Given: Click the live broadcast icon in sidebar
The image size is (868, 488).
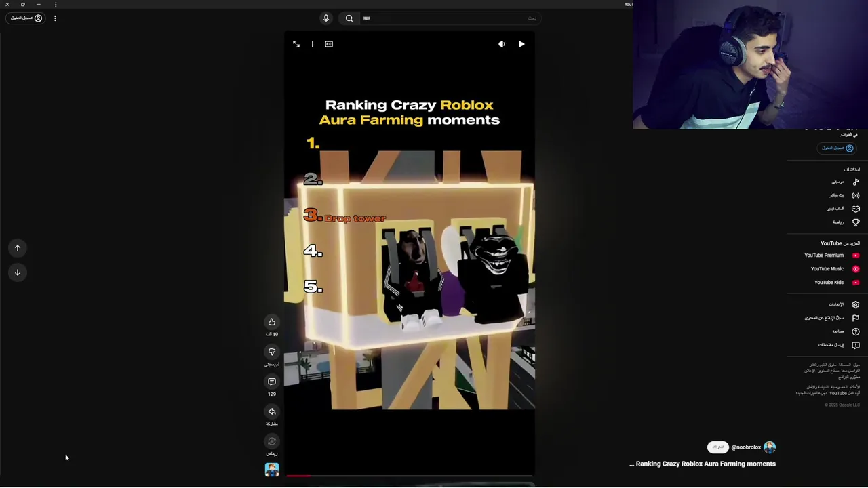Looking at the screenshot, I should [x=856, y=195].
